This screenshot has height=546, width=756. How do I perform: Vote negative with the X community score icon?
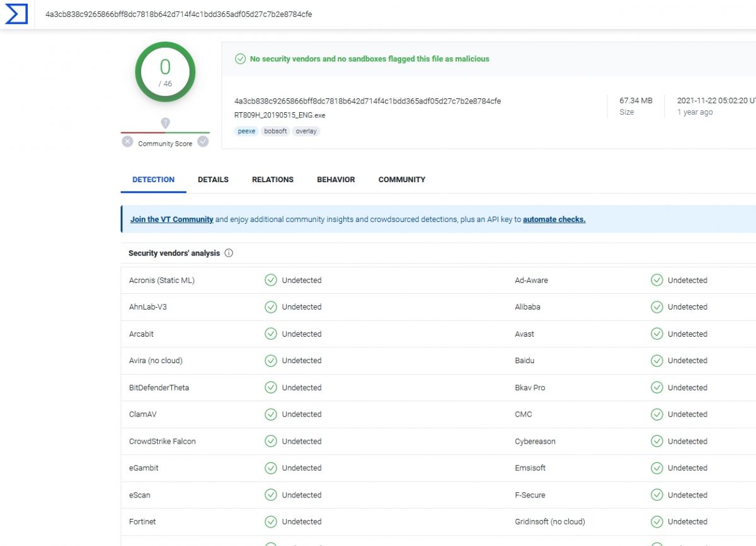click(x=127, y=142)
